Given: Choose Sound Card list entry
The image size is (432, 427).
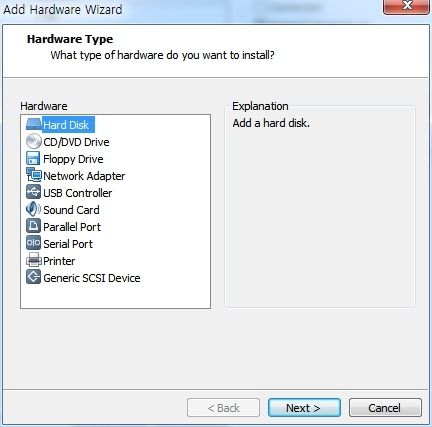Looking at the screenshot, I should (x=71, y=210).
